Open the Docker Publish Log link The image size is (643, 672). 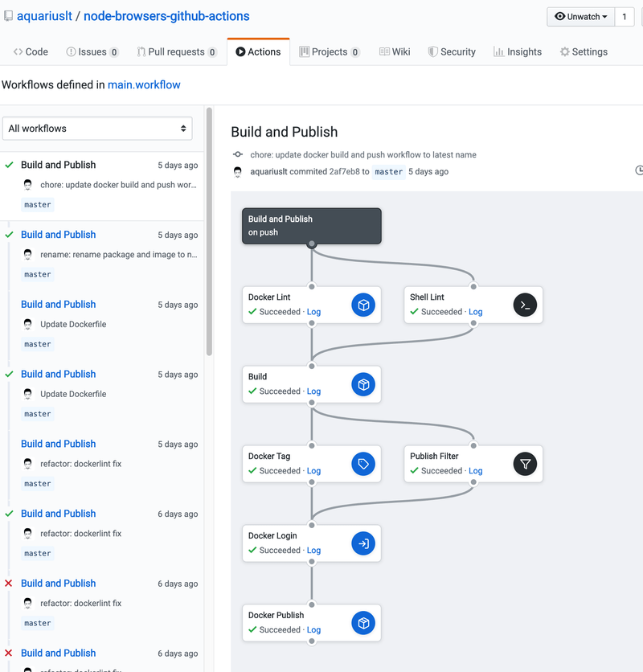pos(313,630)
